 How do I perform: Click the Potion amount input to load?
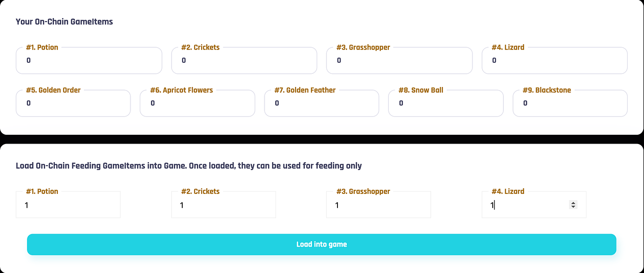click(68, 205)
